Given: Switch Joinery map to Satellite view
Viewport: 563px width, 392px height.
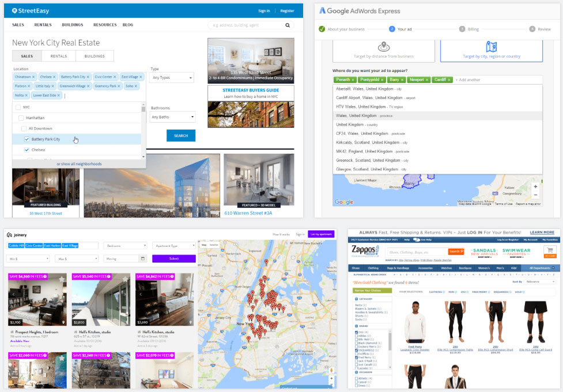Looking at the screenshot, I should coord(214,245).
